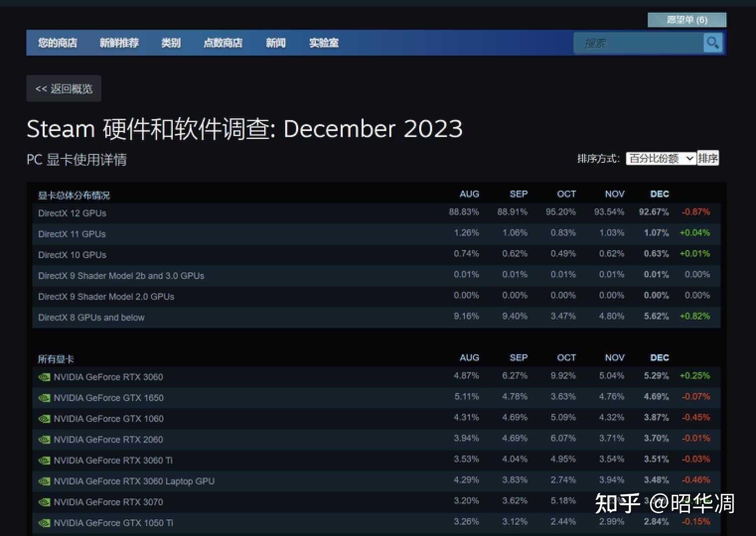The width and height of the screenshot is (756, 536).
Task: Click RTX 3060 OCT value 9.92%
Action: [563, 376]
